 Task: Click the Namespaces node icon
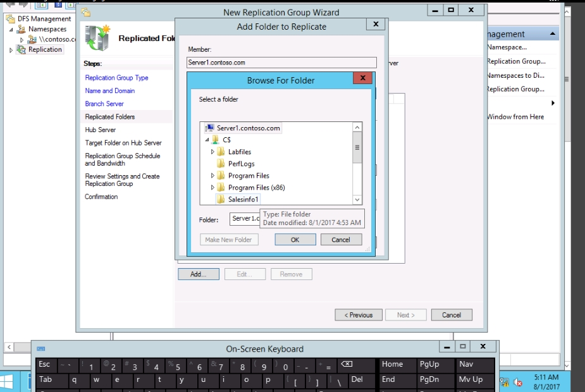tap(22, 29)
